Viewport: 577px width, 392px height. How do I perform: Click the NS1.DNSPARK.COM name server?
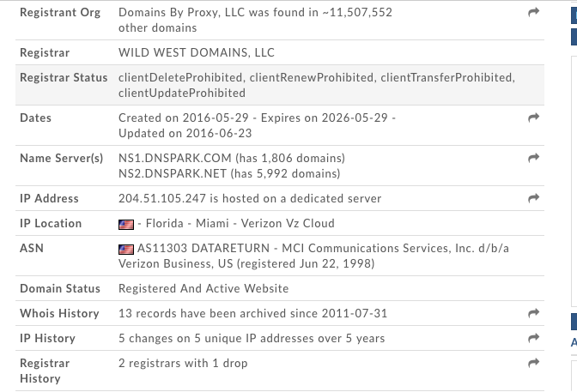tap(175, 158)
